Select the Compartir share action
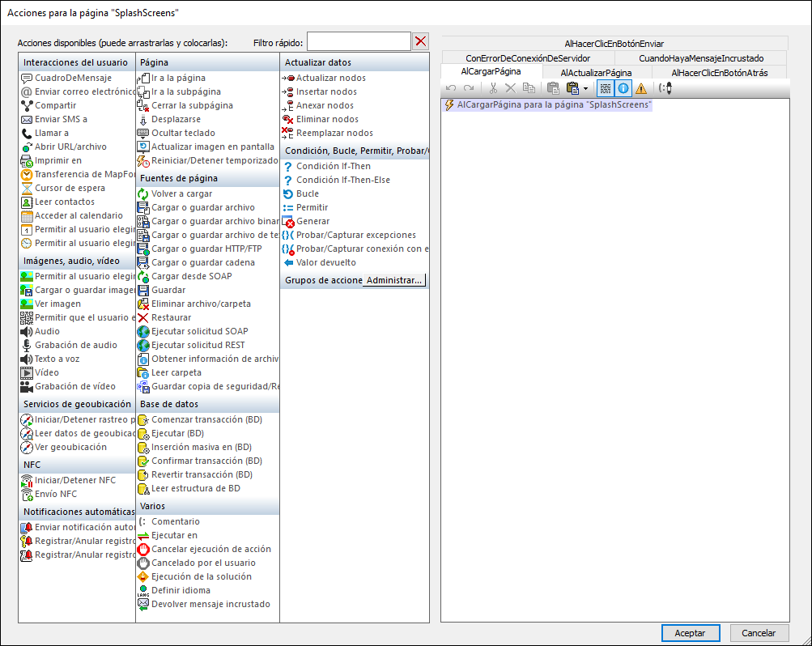The height and width of the screenshot is (646, 812). [x=55, y=105]
